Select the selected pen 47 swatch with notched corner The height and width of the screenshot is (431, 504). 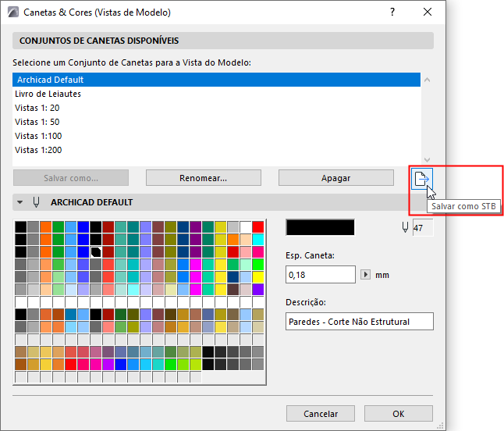[96, 252]
